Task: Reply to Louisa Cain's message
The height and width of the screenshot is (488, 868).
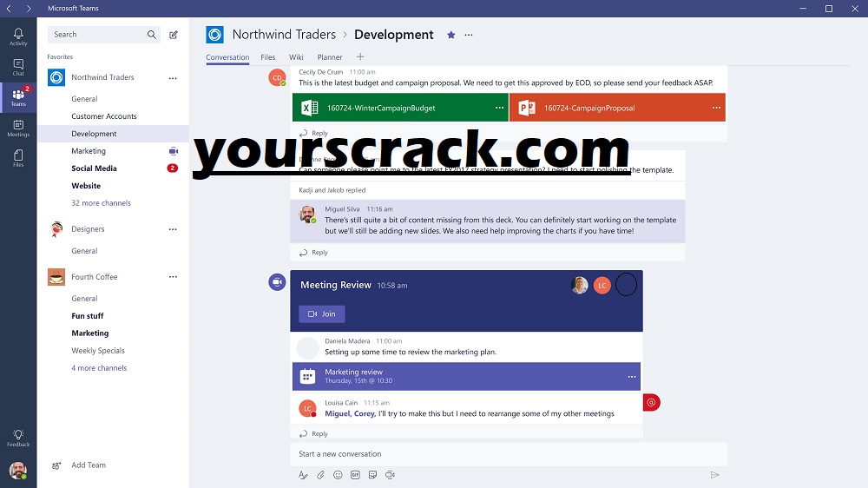Action: coord(314,433)
